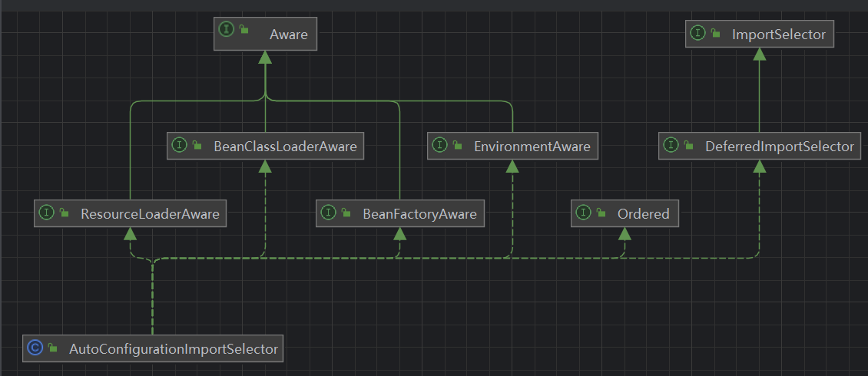
Task: Click the interface icon beside EnvironmentAware
Action: (440, 145)
